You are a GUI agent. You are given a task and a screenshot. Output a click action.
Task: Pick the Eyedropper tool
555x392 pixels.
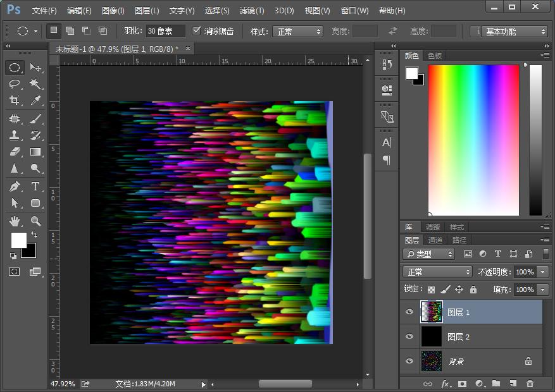click(x=35, y=101)
